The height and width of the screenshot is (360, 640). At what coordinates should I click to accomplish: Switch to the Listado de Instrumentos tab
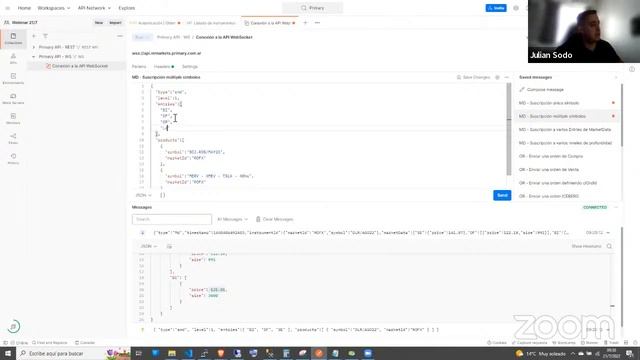[x=211, y=23]
